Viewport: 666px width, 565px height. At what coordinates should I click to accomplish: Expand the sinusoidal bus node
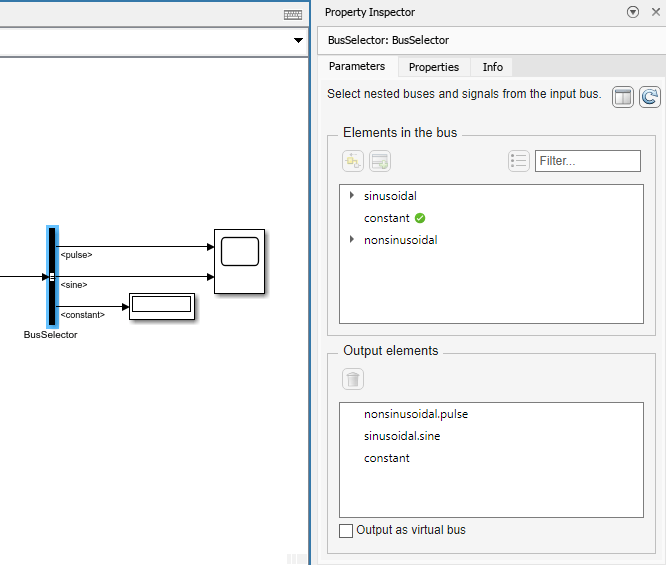tap(352, 195)
